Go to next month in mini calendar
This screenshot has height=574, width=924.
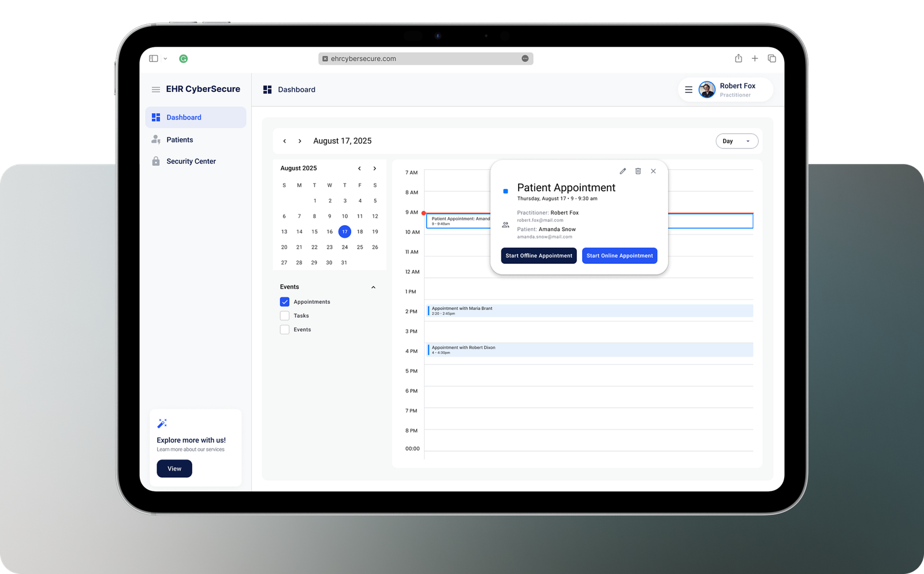pos(375,169)
